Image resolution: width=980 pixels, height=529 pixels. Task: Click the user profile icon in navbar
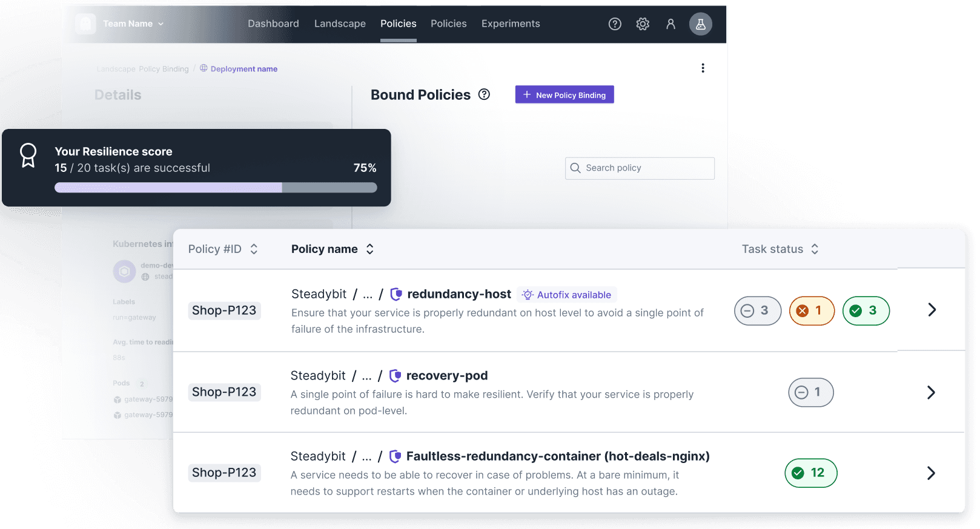coord(670,24)
